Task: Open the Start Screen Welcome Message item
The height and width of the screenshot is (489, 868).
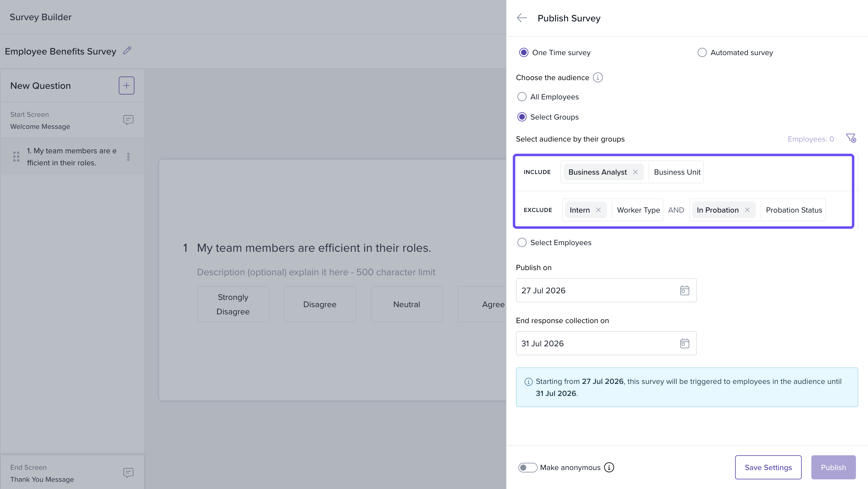Action: [x=72, y=120]
